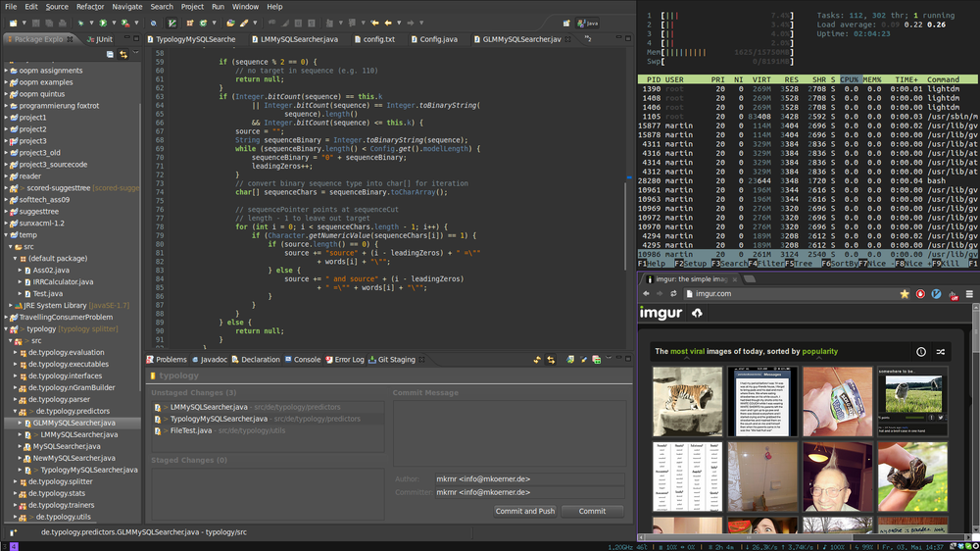Expand the de.typology.splitter package
The height and width of the screenshot is (551, 980).
[17, 481]
